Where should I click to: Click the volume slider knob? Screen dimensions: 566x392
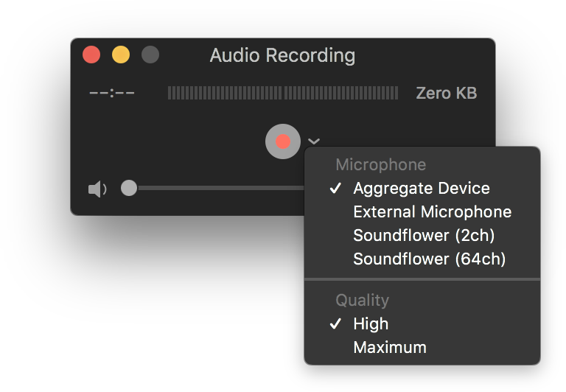[x=129, y=188]
